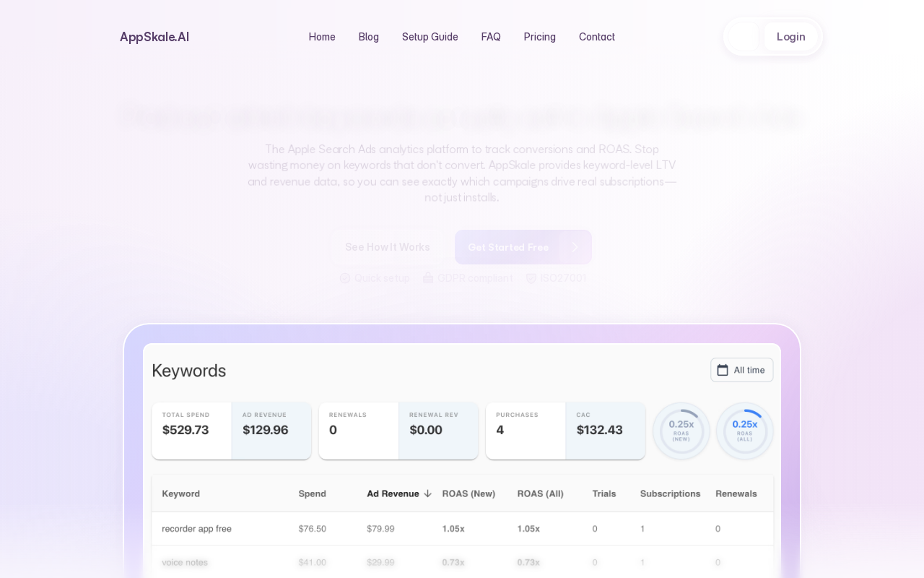Open the Blog page from the navigation
The image size is (924, 578).
pos(368,37)
